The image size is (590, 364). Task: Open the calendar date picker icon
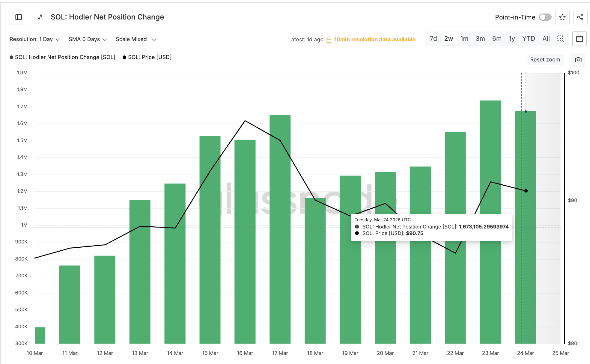click(x=579, y=39)
